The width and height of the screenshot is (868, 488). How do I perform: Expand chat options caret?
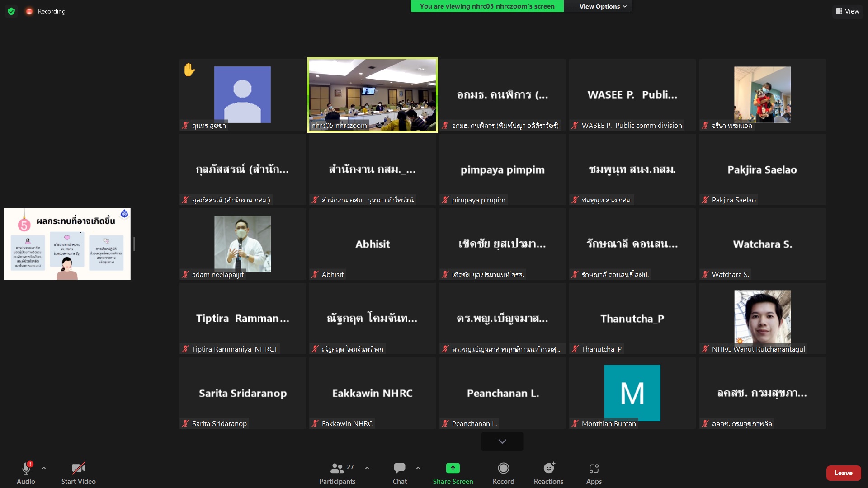point(418,468)
